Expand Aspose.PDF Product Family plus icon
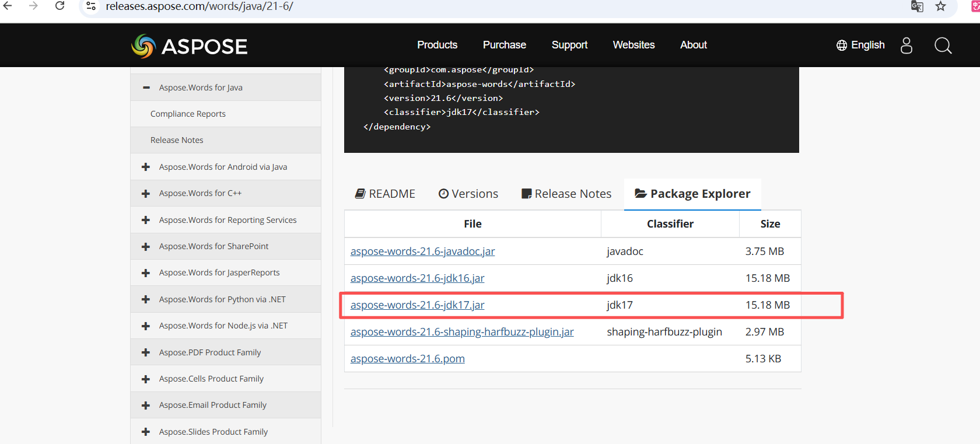Screen dimensions: 980x444 pyautogui.click(x=146, y=352)
